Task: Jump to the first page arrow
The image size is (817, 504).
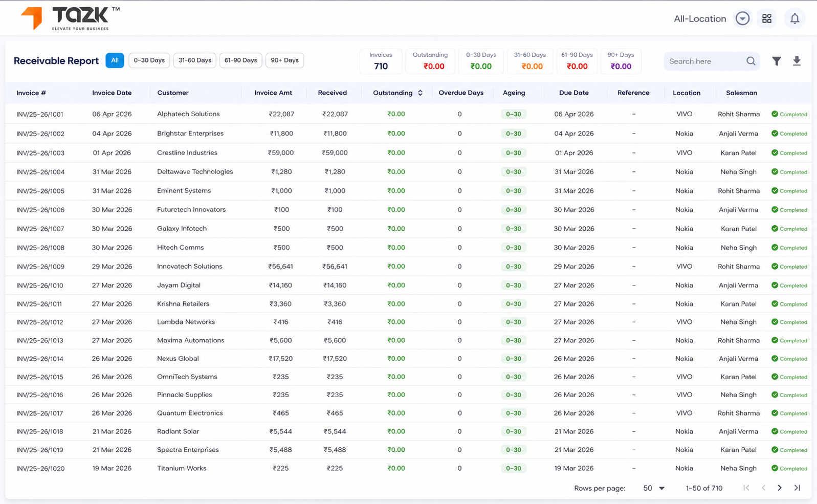Action: pos(746,488)
